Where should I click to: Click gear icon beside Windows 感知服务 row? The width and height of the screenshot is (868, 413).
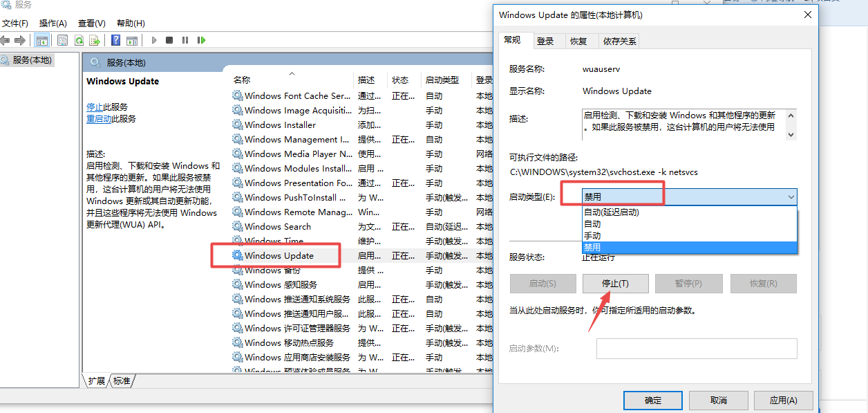point(238,284)
